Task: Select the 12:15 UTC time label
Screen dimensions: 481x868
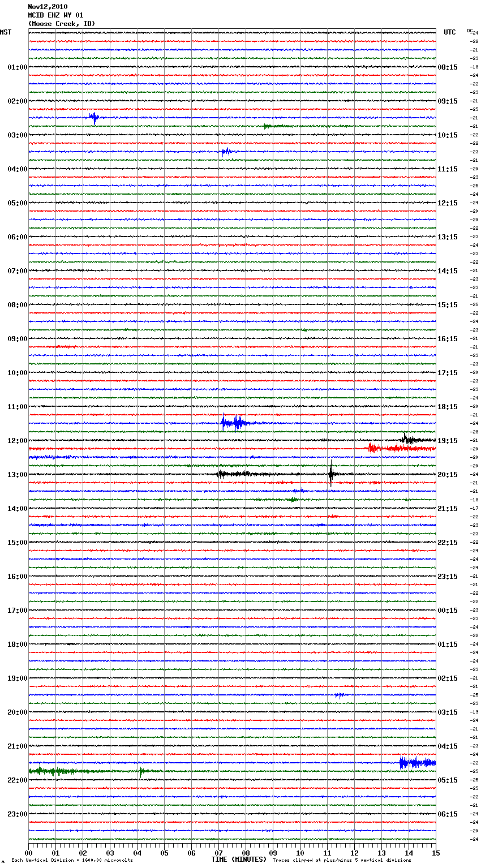Action: (448, 203)
